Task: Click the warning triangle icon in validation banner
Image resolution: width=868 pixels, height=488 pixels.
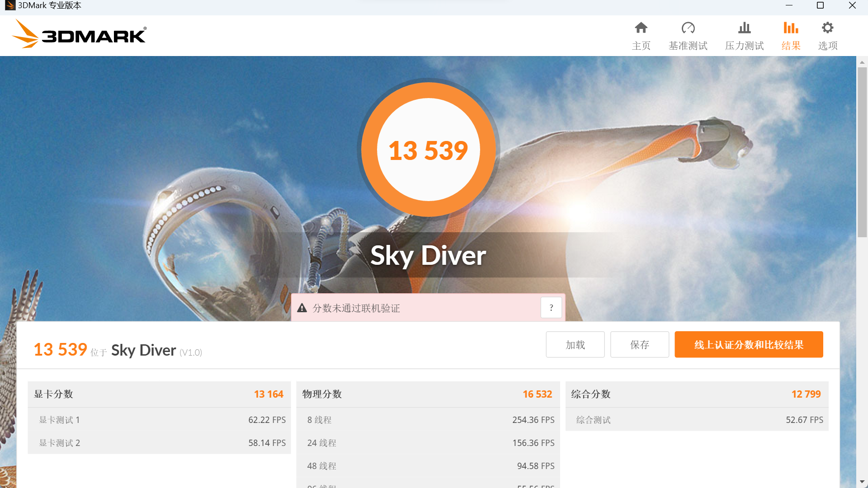Action: click(302, 308)
